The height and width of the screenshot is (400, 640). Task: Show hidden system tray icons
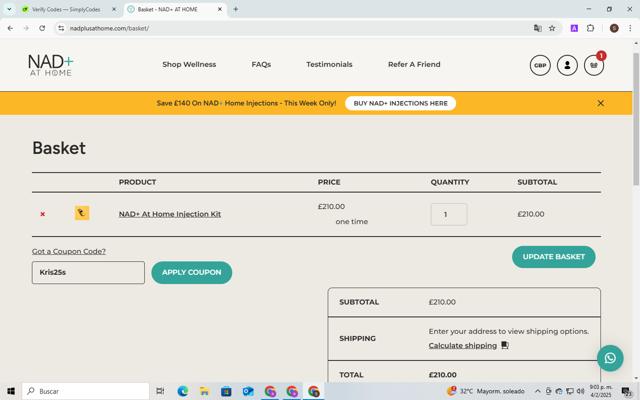(x=538, y=391)
